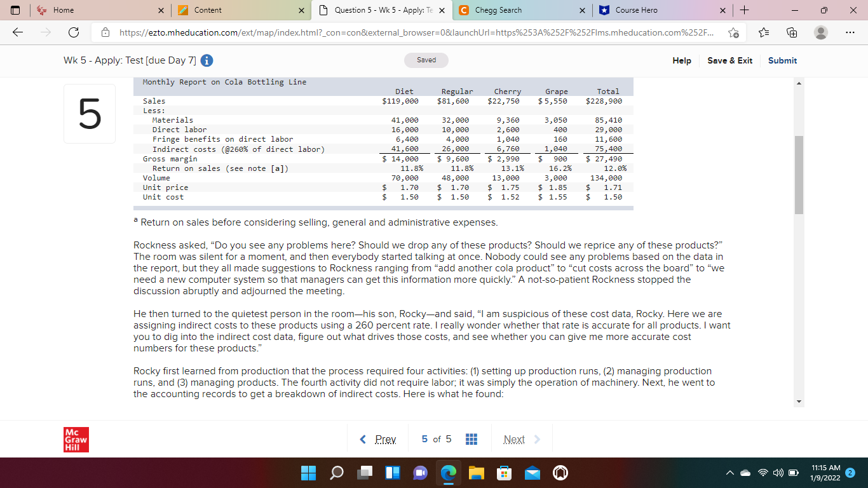
Task: Click the Saved status indicator
Action: tap(426, 60)
